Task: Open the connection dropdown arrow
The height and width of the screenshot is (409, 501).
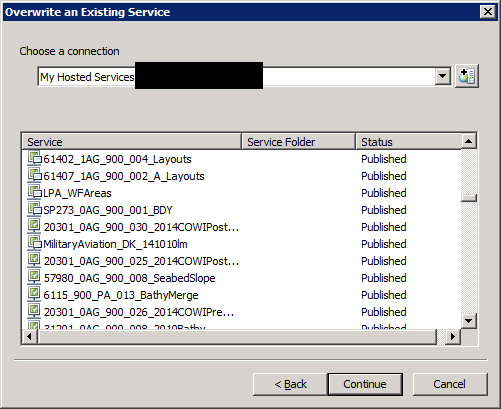Action: coord(443,76)
